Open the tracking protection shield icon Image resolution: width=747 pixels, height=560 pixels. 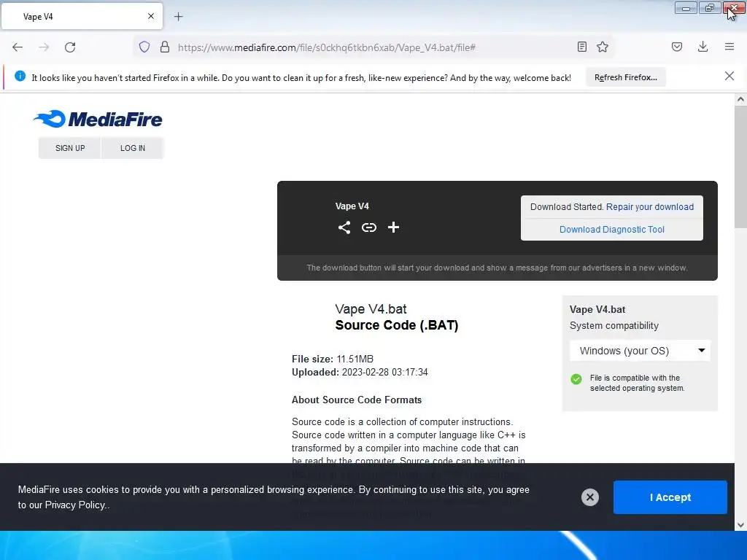click(144, 47)
